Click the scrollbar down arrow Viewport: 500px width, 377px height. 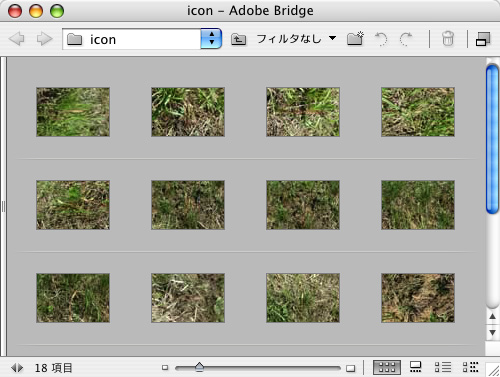point(492,333)
